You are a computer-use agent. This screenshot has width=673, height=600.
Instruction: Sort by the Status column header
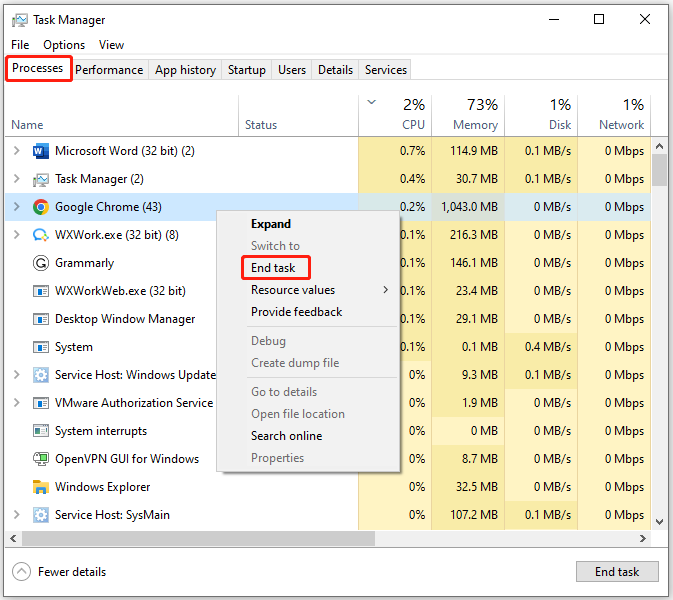(x=298, y=115)
